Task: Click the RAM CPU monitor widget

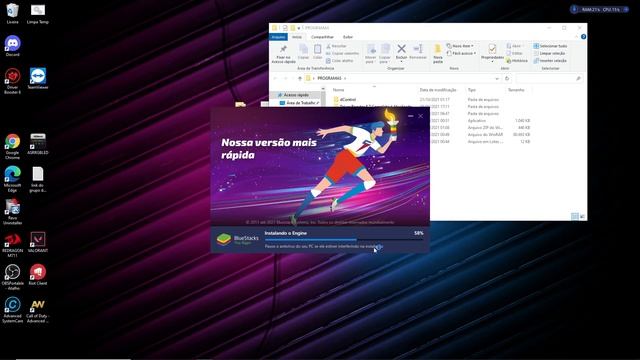Action: click(x=600, y=9)
